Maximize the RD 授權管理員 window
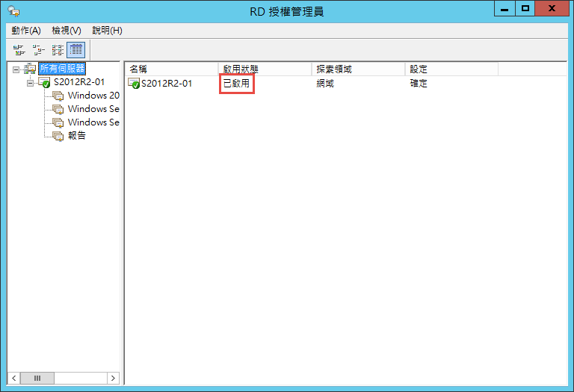The height and width of the screenshot is (392, 574). pos(525,8)
